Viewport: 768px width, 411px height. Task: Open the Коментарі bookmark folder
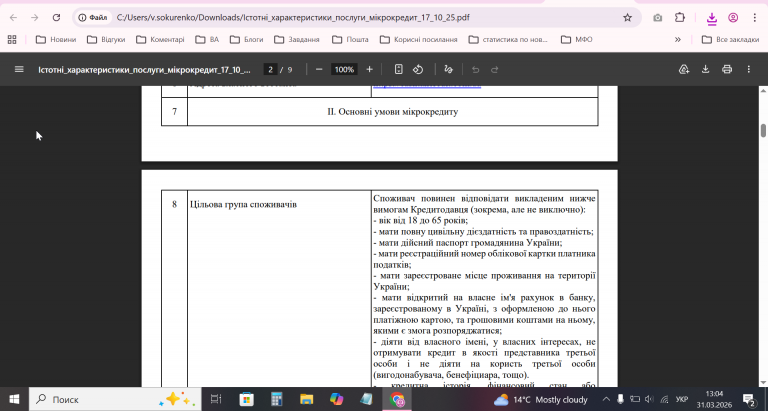click(x=160, y=40)
